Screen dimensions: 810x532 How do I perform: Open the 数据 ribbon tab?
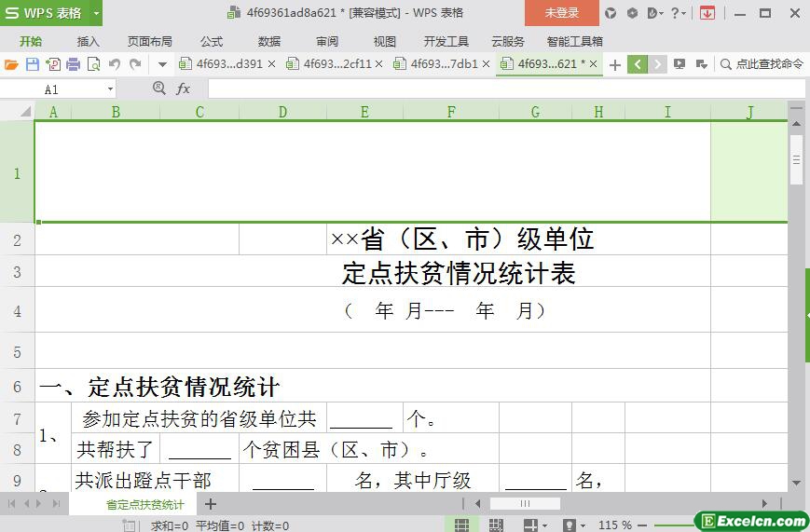coord(269,41)
